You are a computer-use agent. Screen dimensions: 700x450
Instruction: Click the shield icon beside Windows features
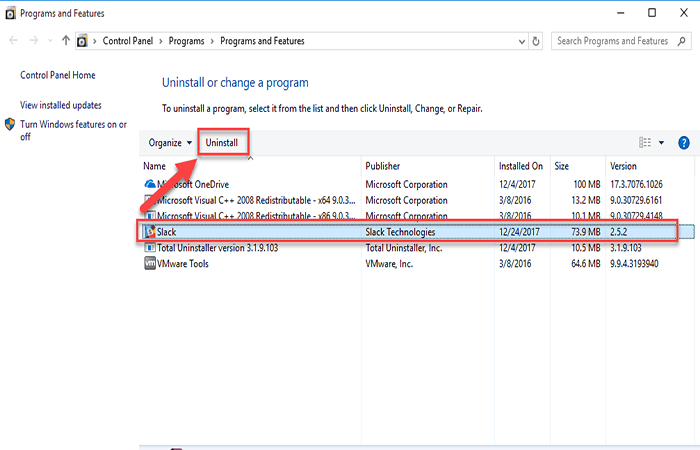[10, 124]
